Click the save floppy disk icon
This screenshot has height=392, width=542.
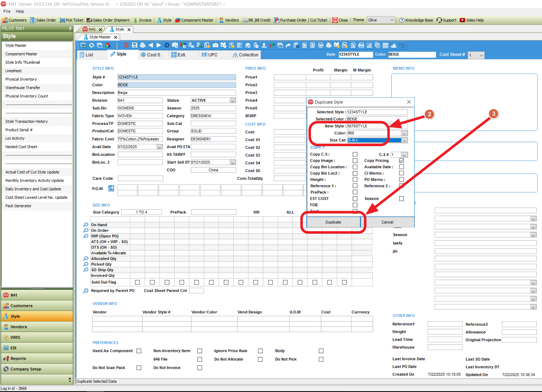click(x=135, y=45)
